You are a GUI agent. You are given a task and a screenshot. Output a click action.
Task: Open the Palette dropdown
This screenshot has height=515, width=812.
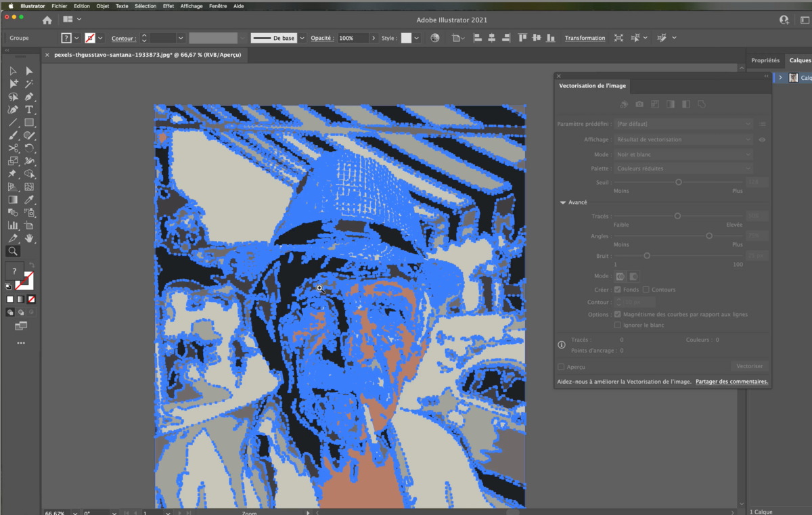(683, 169)
